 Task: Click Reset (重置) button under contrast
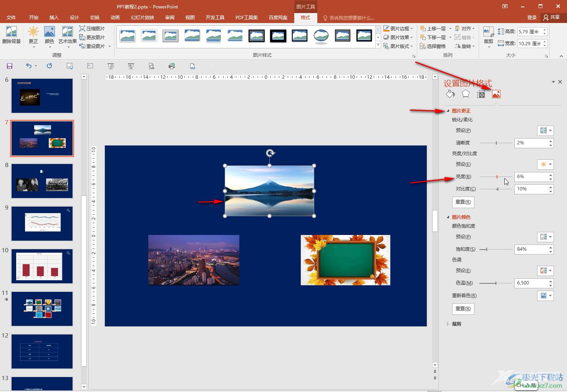(463, 202)
